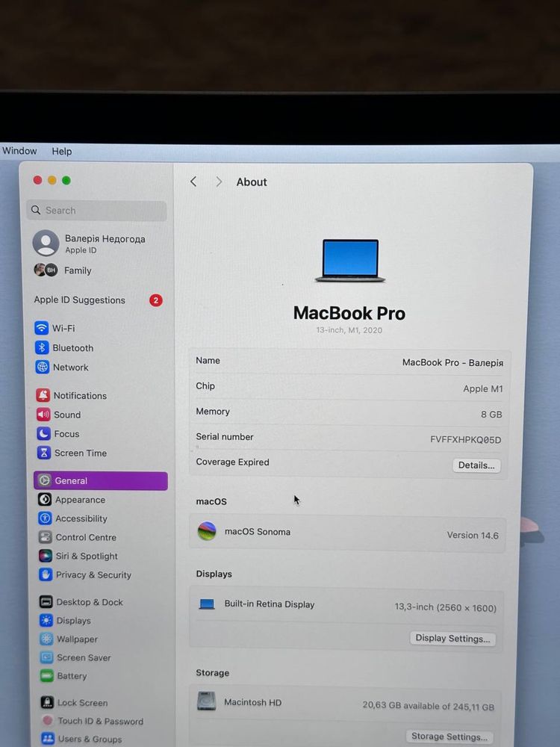The image size is (560, 747).
Task: Open Wi-Fi settings icon
Action: (x=41, y=328)
